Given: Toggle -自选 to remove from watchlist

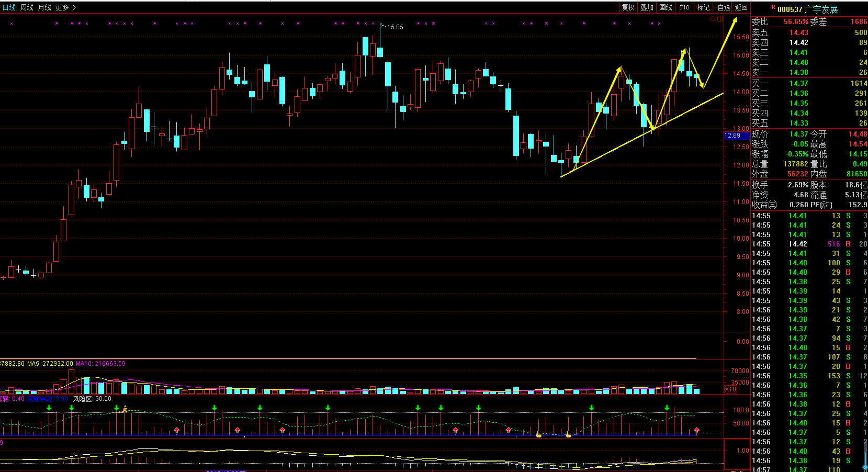Looking at the screenshot, I should click(x=723, y=7).
